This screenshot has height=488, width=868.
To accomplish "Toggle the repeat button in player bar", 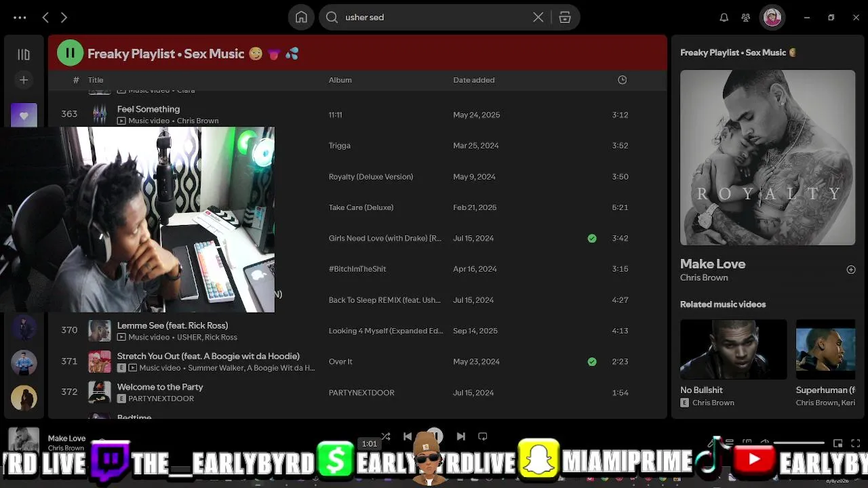I will click(x=483, y=436).
